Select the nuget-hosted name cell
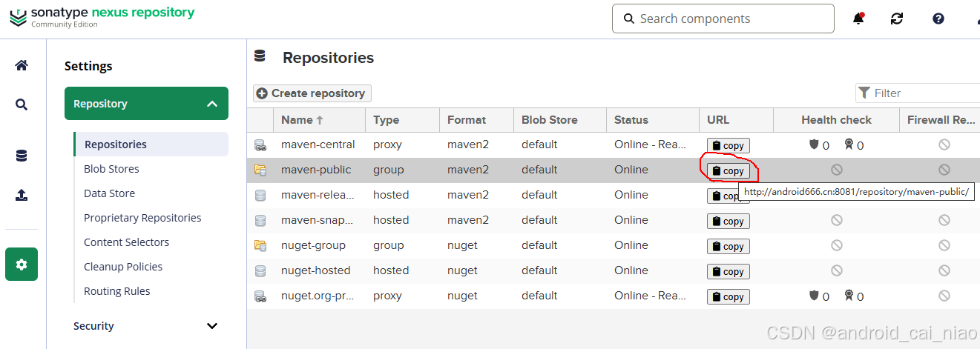The height and width of the screenshot is (349, 980). click(x=319, y=270)
